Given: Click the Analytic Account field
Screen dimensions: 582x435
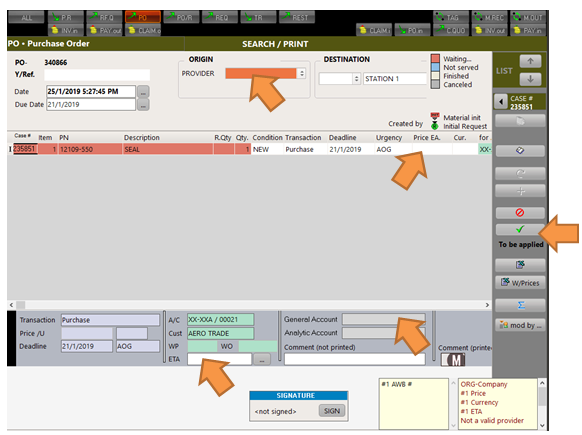Looking at the screenshot, I should pyautogui.click(x=383, y=333).
